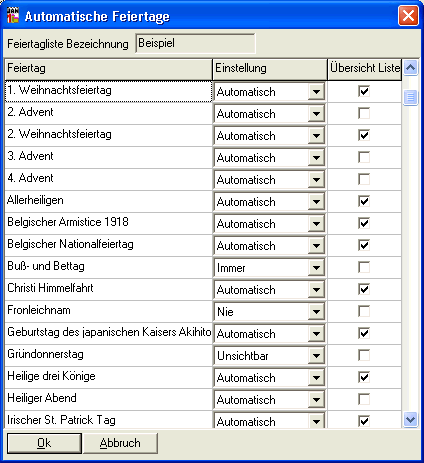Screen dimensions: 424x463
Task: Select the 4. Advent row name
Action: (x=108, y=179)
